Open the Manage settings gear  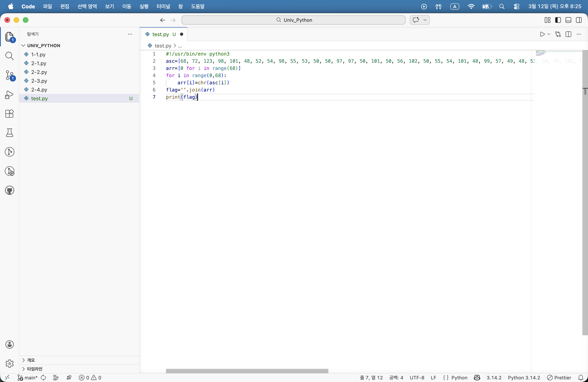[9, 363]
